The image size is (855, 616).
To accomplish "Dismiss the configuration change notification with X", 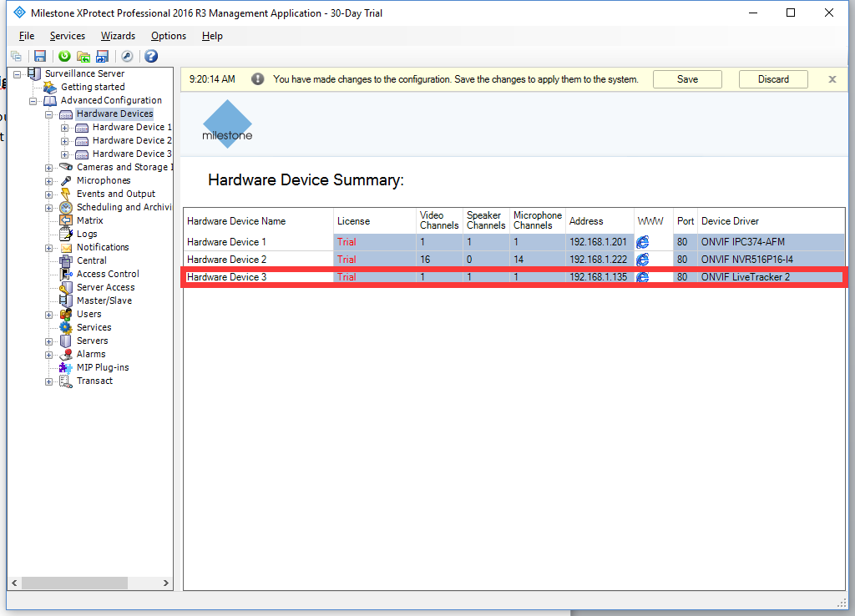I will [x=832, y=79].
